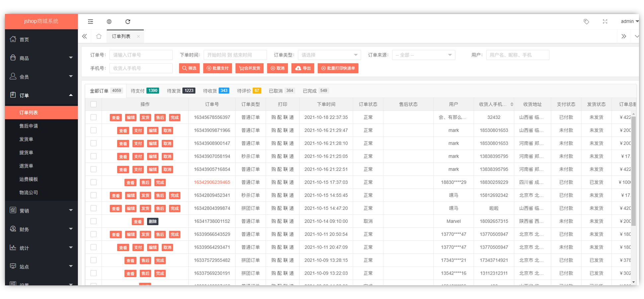Click the 订单 clipboard icon in sidebar

coord(13,95)
